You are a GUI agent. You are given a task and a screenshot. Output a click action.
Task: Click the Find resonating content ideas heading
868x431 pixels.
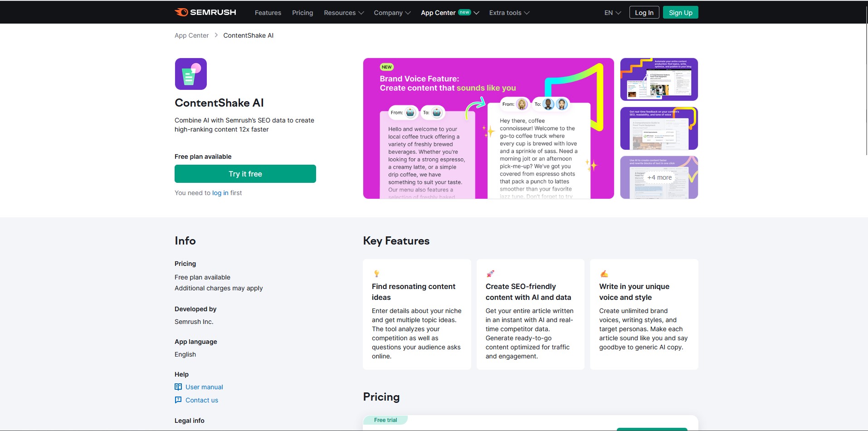point(414,292)
